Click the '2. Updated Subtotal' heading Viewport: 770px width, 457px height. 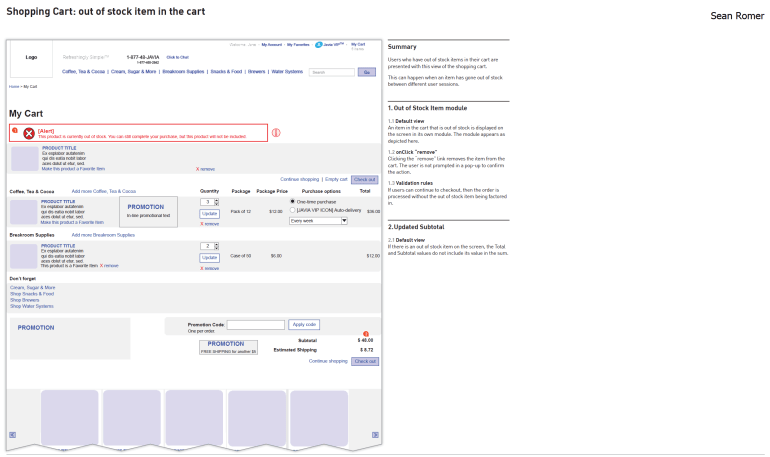pyautogui.click(x=416, y=227)
